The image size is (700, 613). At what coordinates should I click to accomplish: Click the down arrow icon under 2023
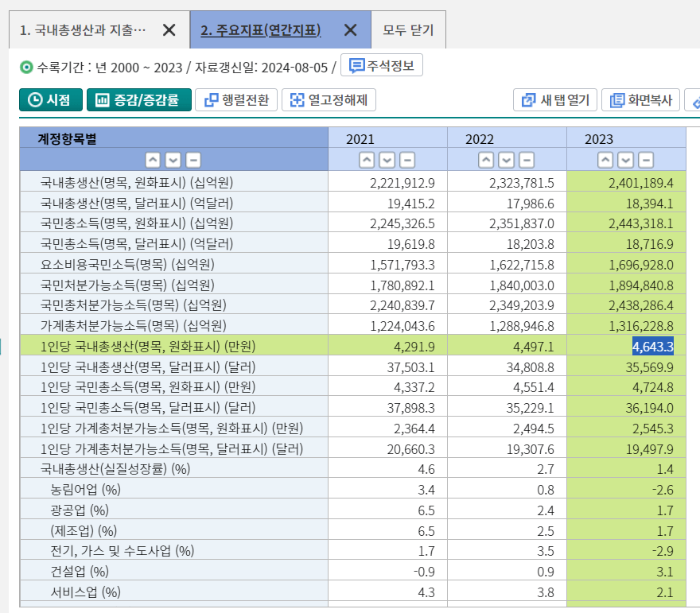tap(625, 160)
